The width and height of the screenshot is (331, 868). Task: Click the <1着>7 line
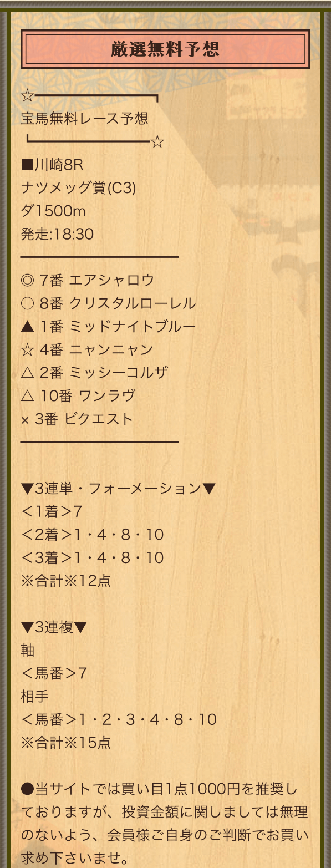click(x=52, y=511)
